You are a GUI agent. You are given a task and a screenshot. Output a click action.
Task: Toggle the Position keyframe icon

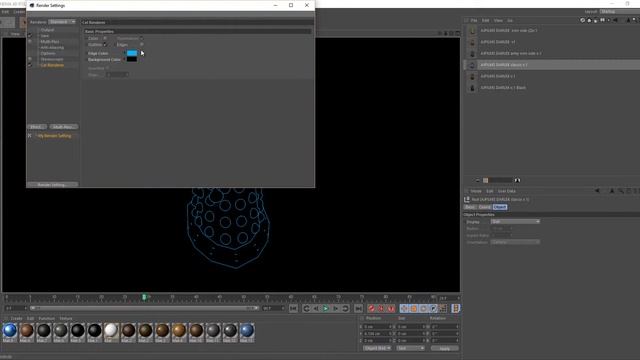(404, 309)
